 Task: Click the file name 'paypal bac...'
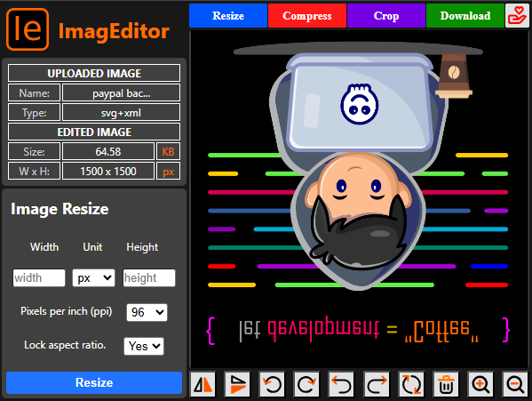121,93
